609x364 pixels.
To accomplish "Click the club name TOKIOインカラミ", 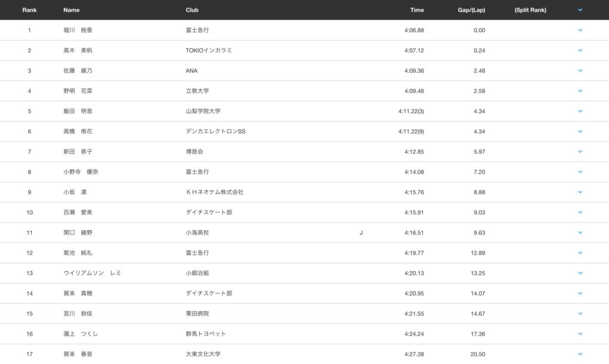I will click(209, 51).
